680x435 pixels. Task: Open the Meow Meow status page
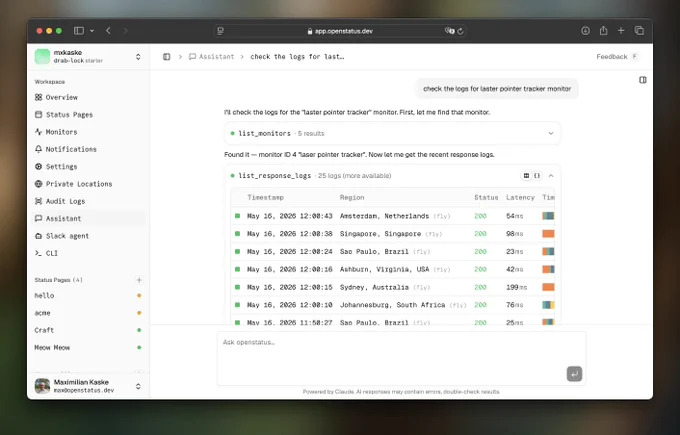coord(88,348)
